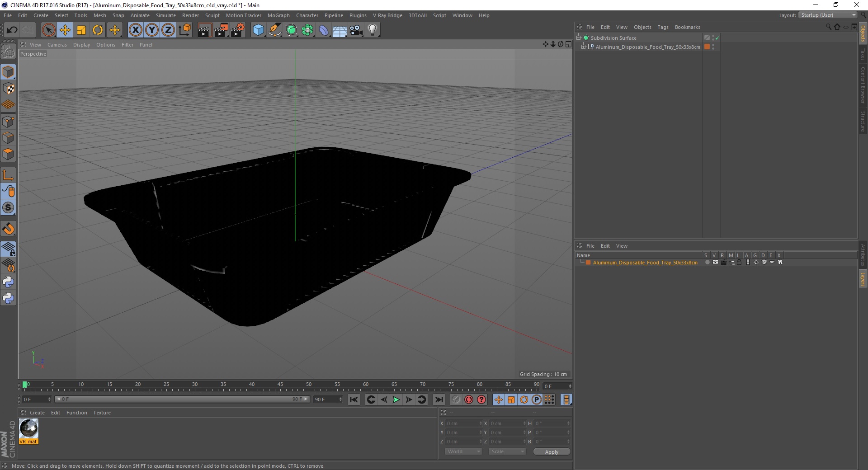Image resolution: width=868 pixels, height=470 pixels.
Task: Open the Structure side tab
Action: (863, 121)
